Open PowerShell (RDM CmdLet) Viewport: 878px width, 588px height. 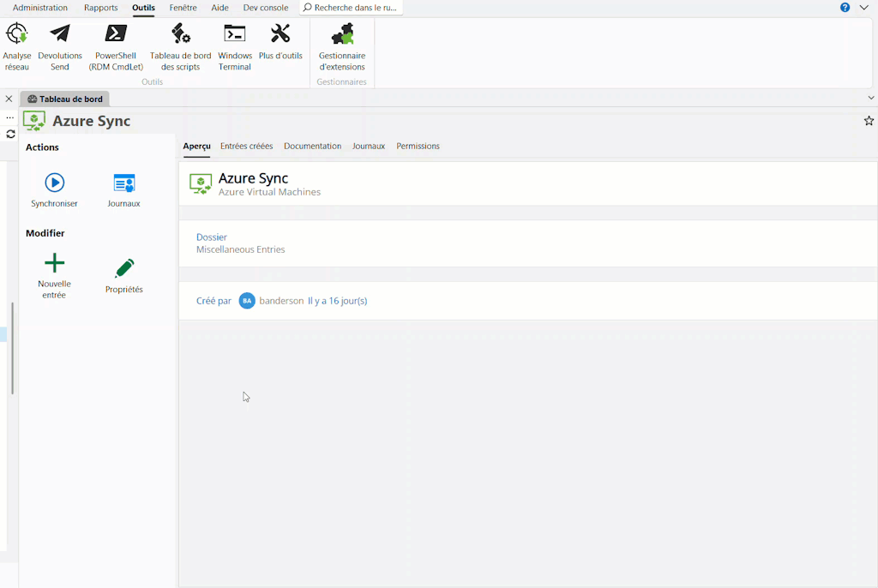116,47
